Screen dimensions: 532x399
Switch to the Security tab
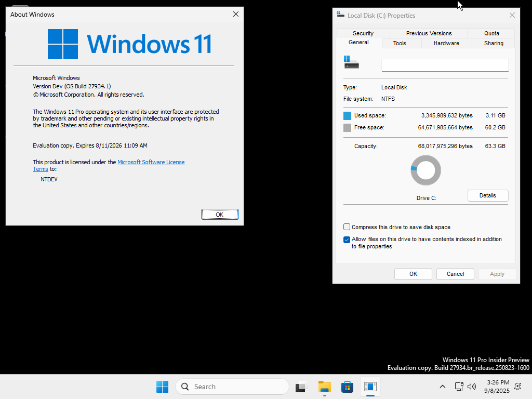[x=363, y=33]
